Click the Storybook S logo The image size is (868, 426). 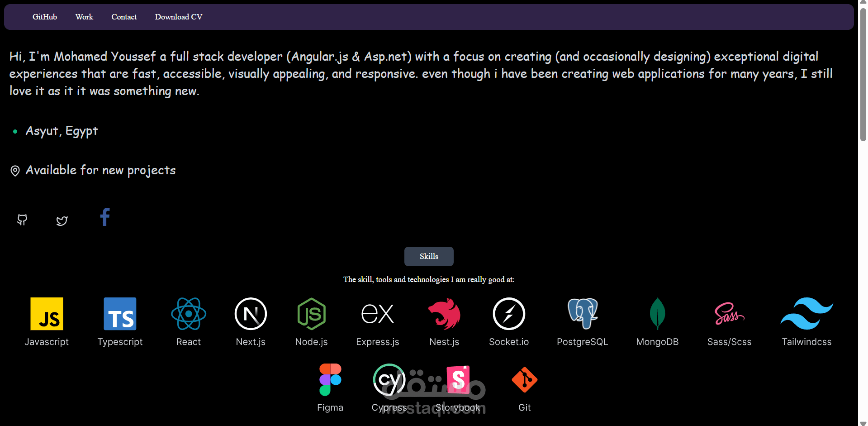pyautogui.click(x=458, y=379)
